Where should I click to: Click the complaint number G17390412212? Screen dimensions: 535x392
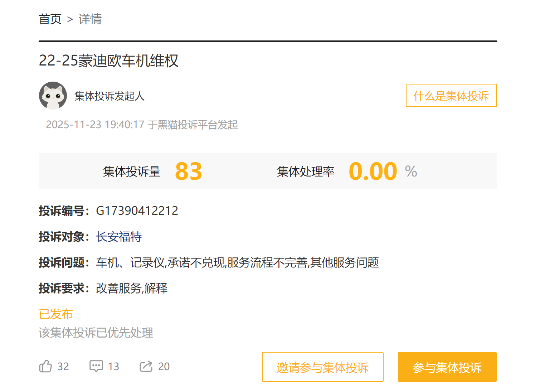(x=137, y=210)
